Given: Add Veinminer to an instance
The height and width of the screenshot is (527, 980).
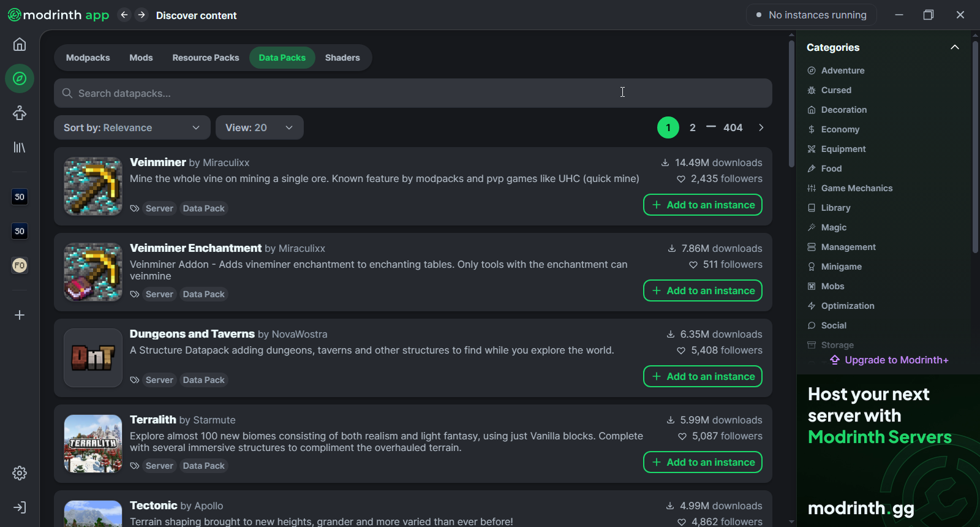Looking at the screenshot, I should tap(703, 205).
